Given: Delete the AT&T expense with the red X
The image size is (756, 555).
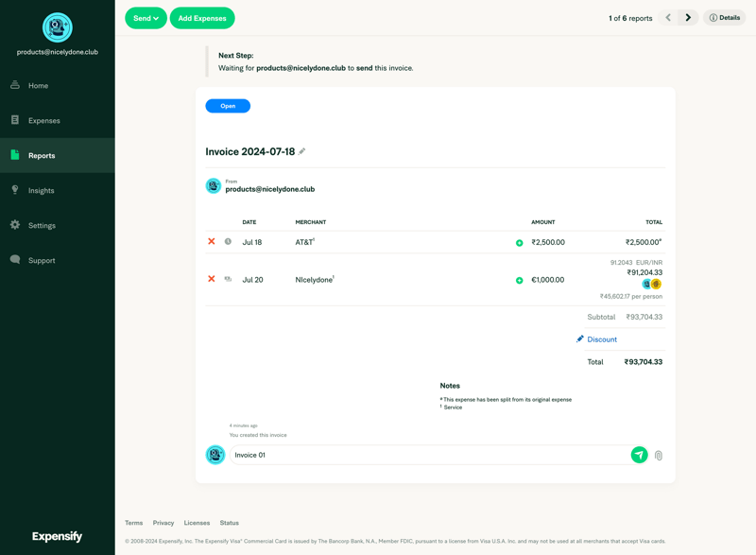Looking at the screenshot, I should pos(213,242).
